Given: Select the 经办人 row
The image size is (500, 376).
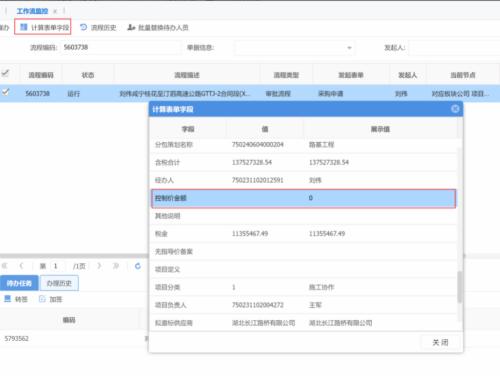Looking at the screenshot, I should point(303,180).
